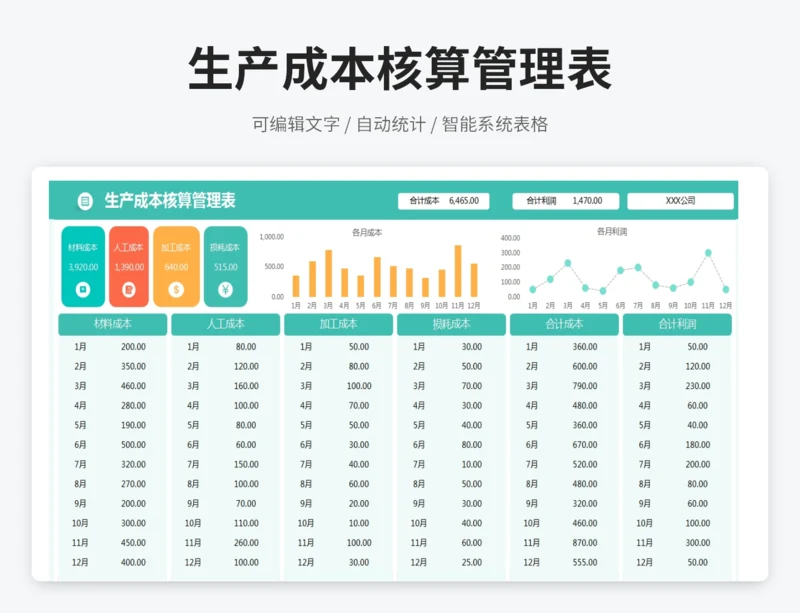This screenshot has height=613, width=800.
Task: Click the document icon beside the sheet title
Action: tap(85, 201)
